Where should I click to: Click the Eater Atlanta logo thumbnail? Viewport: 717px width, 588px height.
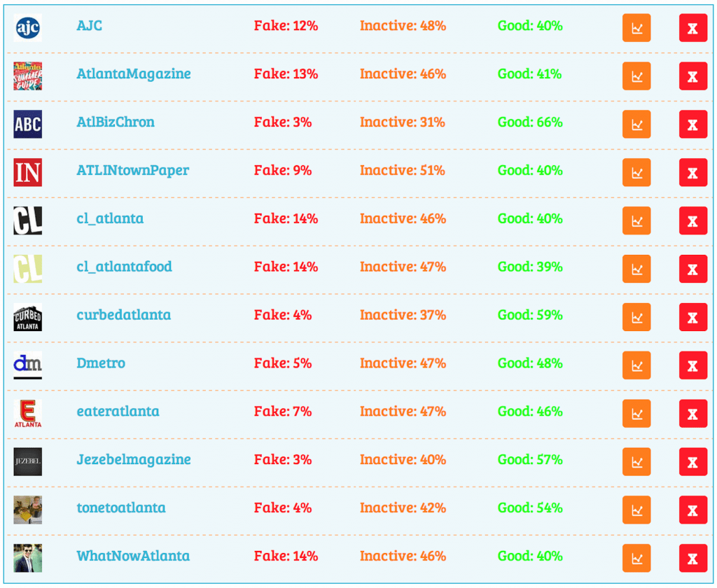(x=27, y=414)
